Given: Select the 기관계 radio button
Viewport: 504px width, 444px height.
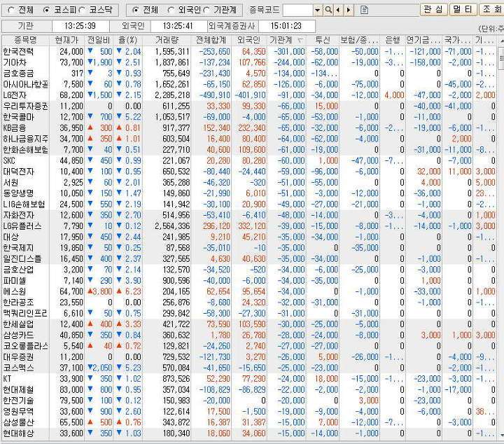Looking at the screenshot, I should pos(206,11).
